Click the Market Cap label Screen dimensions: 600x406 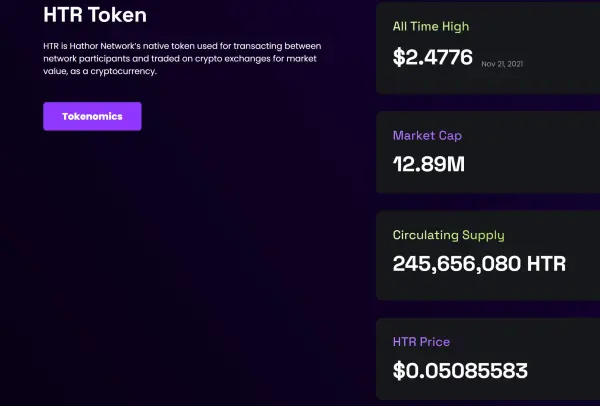click(x=427, y=136)
